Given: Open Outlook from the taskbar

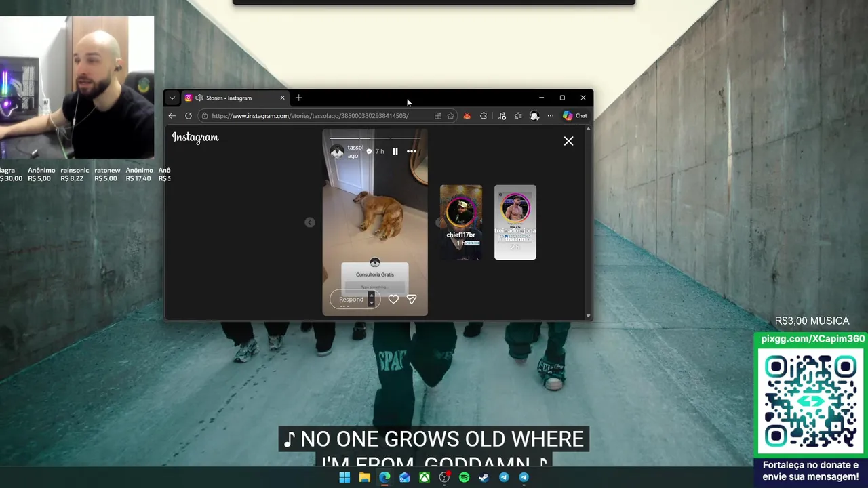Looking at the screenshot, I should click(x=404, y=477).
